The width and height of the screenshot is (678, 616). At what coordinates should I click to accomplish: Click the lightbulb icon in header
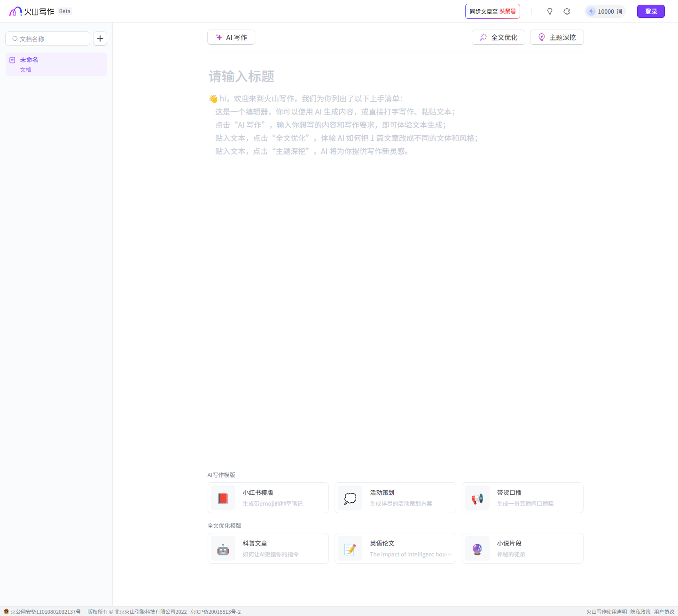click(x=550, y=11)
